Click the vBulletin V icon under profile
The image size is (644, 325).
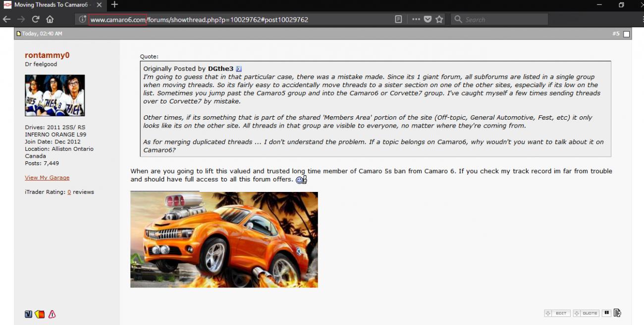click(x=29, y=314)
